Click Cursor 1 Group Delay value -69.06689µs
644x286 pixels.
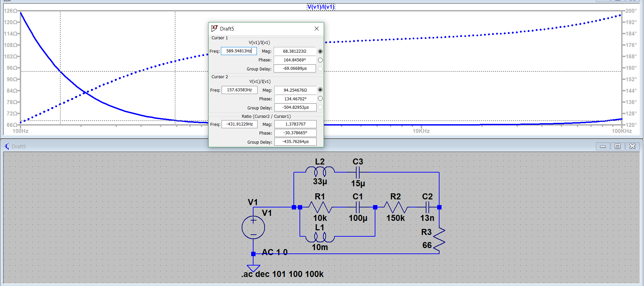click(294, 68)
